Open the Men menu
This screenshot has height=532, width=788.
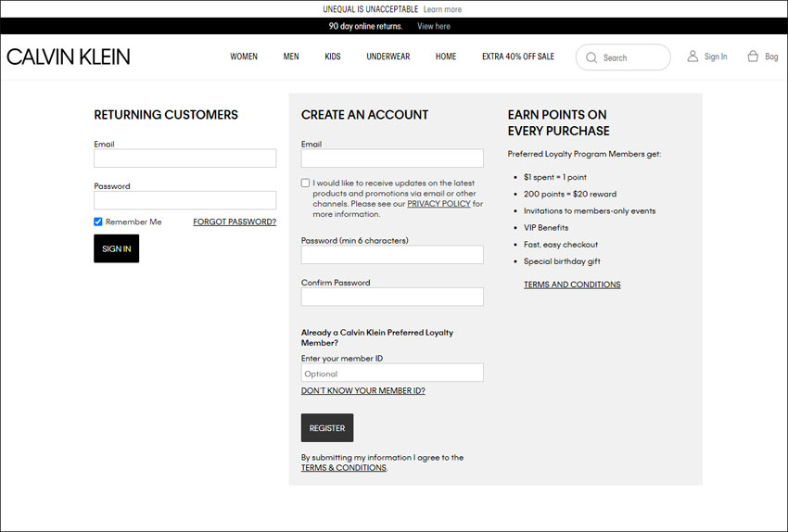point(291,57)
